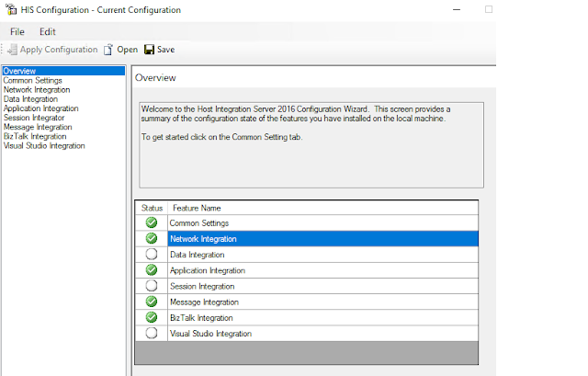Click the Open document icon
The image size is (588, 376).
[x=108, y=50]
